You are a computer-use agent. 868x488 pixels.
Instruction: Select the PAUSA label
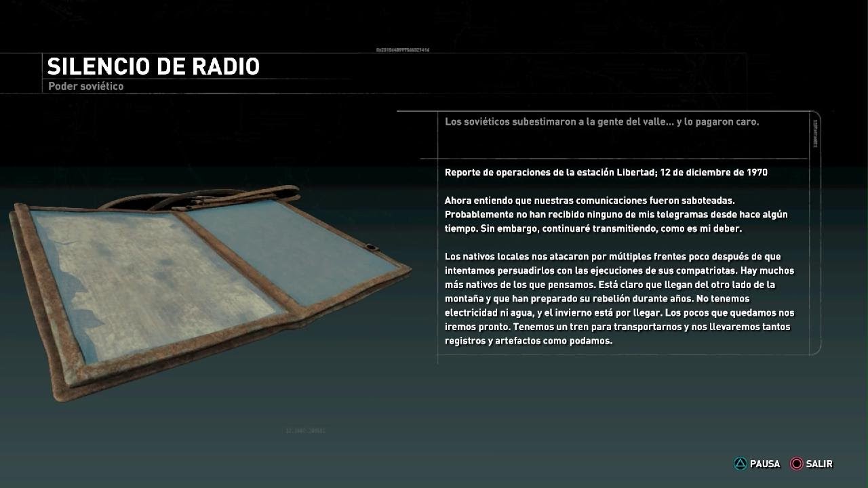pyautogui.click(x=765, y=464)
